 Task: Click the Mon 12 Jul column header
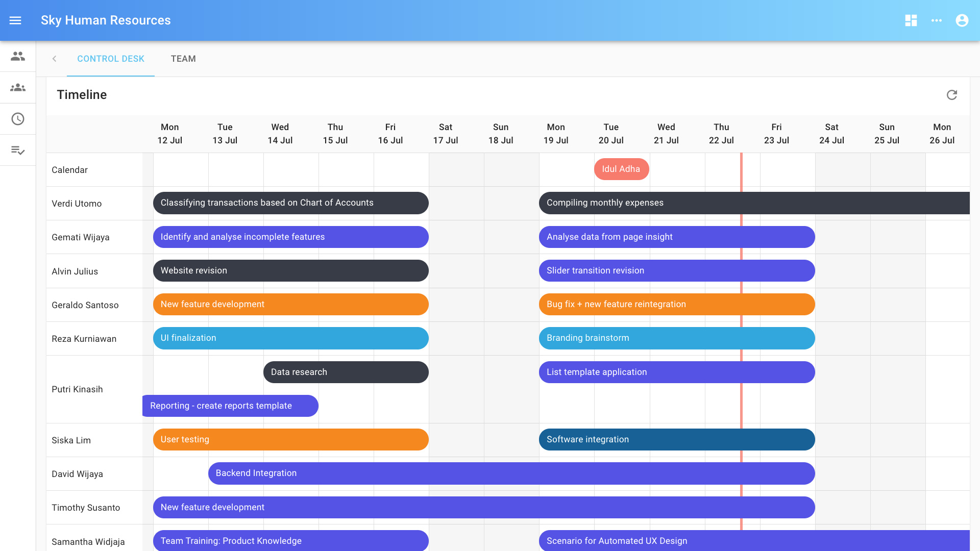169,134
